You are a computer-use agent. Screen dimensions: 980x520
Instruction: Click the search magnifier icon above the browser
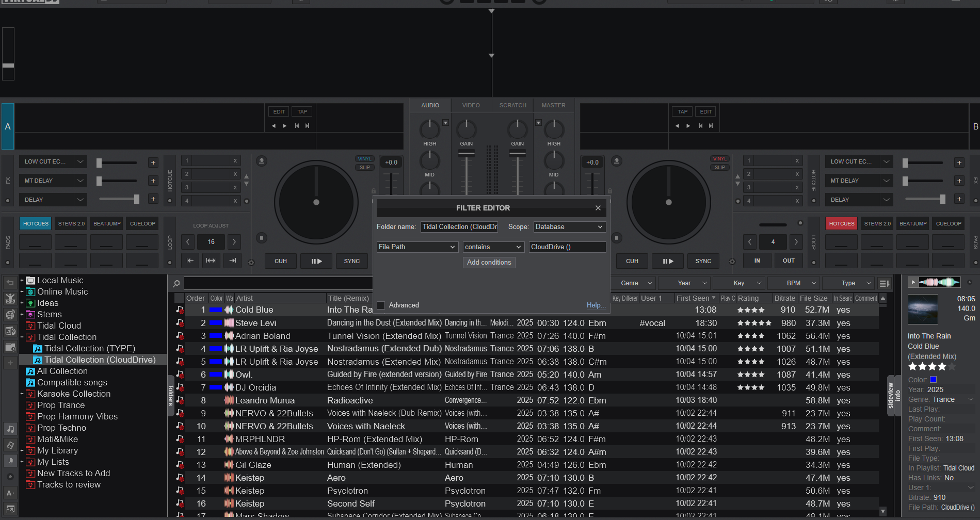(x=176, y=283)
